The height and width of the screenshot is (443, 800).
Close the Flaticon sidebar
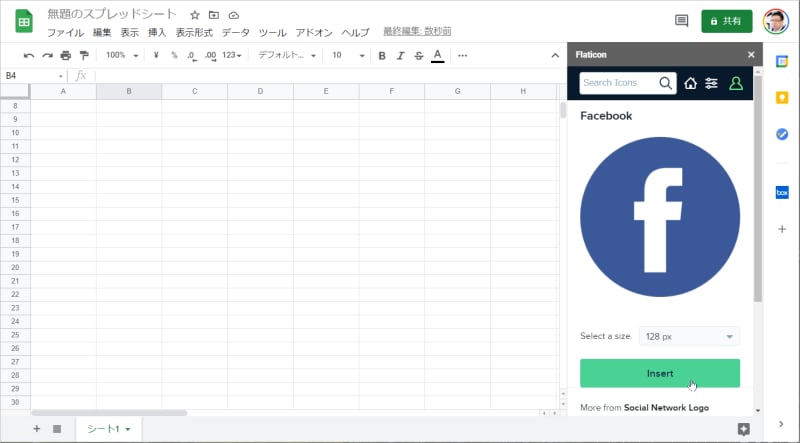751,55
